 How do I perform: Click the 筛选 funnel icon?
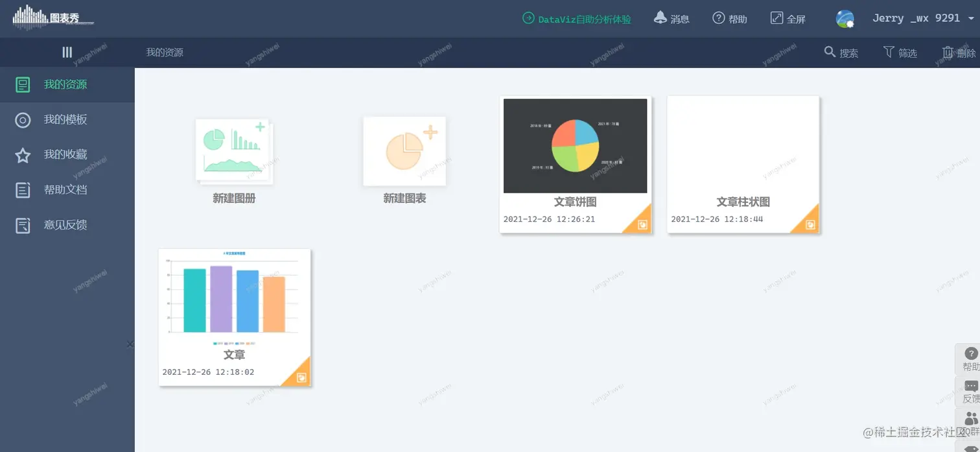(889, 52)
